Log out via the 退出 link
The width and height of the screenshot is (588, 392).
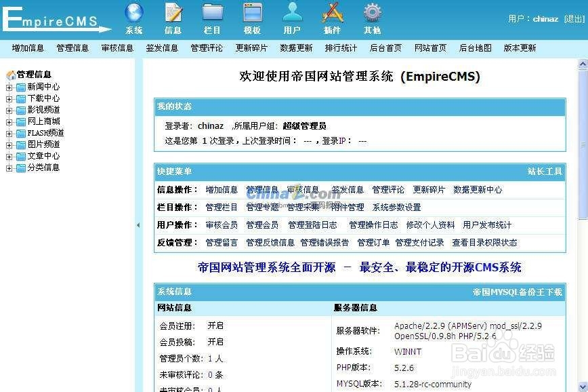(x=574, y=19)
